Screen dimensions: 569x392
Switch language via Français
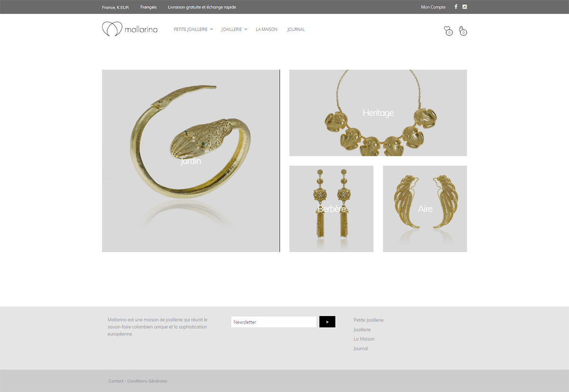[148, 7]
